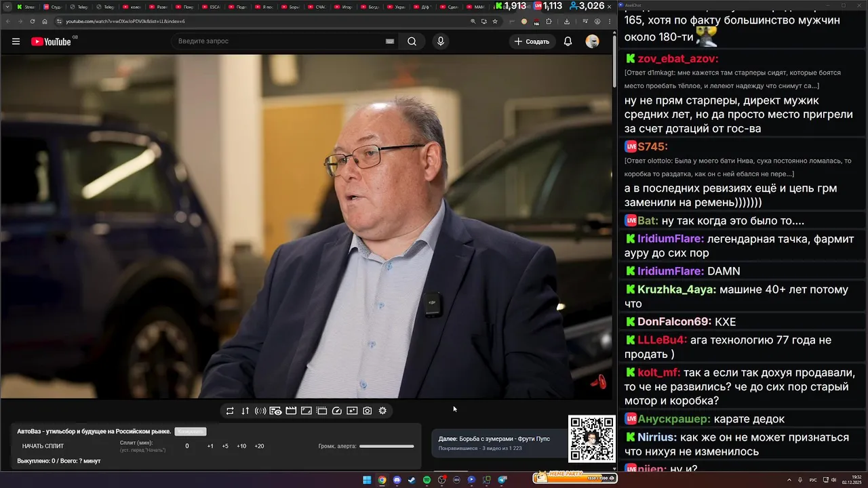Screen dimensions: 868x488
Task: Click the sort arrows icon in the player toolbar
Action: point(245,411)
